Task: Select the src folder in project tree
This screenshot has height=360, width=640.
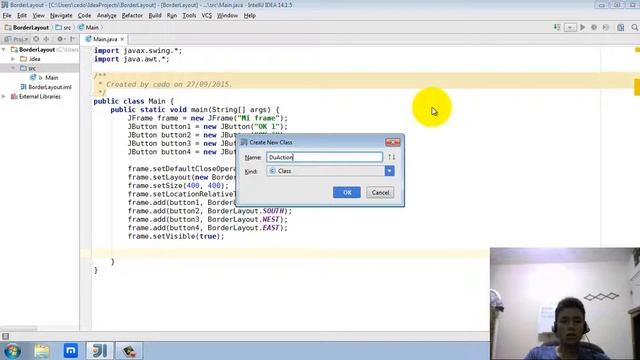Action: click(x=29, y=68)
